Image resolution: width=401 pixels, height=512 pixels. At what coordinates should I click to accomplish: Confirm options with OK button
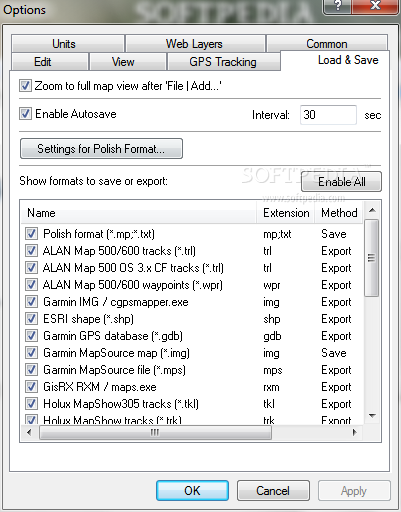tap(192, 491)
